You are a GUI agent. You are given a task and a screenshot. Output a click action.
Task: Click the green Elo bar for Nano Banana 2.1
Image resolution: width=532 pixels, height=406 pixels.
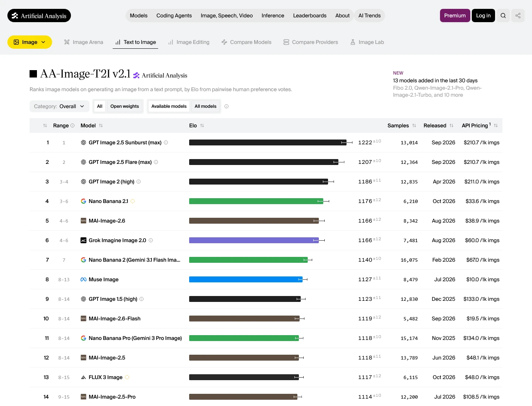[x=256, y=201]
